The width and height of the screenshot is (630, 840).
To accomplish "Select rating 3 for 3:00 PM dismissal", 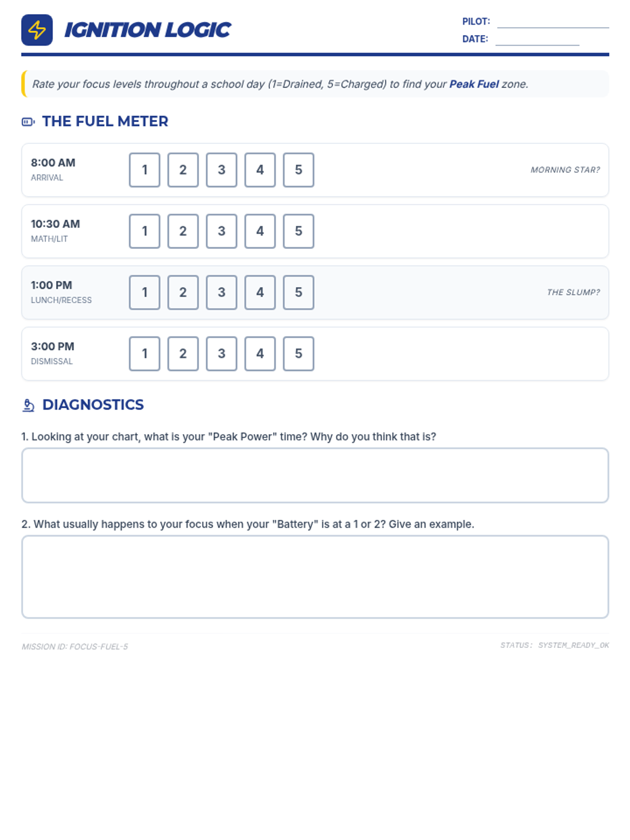I will [x=222, y=354].
